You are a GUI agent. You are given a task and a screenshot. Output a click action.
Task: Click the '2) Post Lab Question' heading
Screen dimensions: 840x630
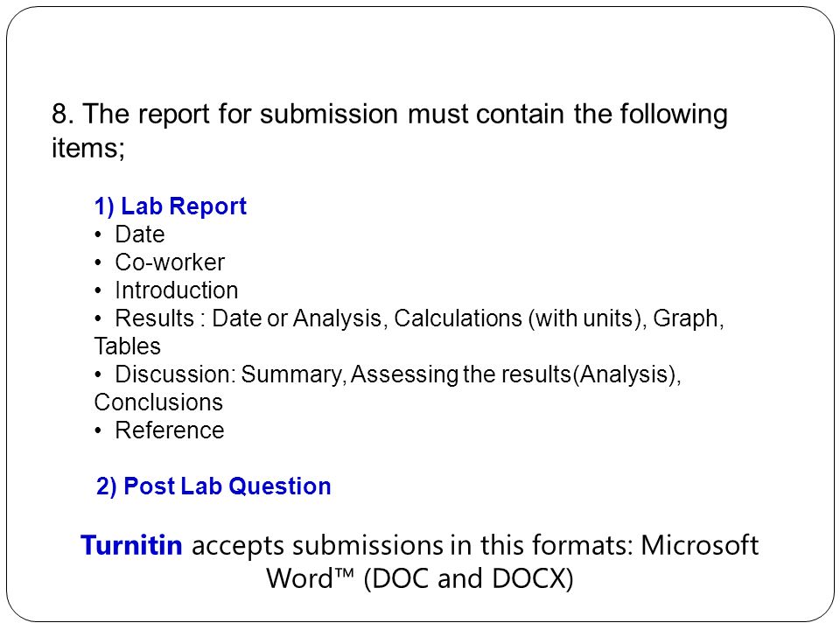tap(213, 486)
